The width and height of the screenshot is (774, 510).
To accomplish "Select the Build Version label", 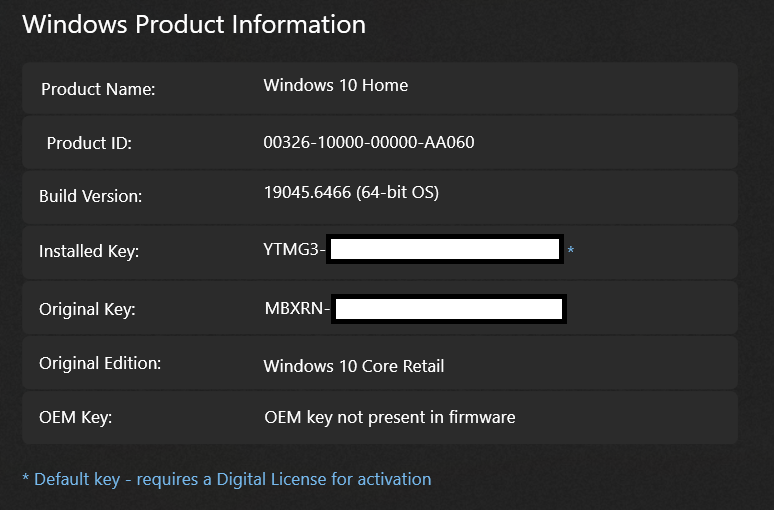I will (x=90, y=196).
